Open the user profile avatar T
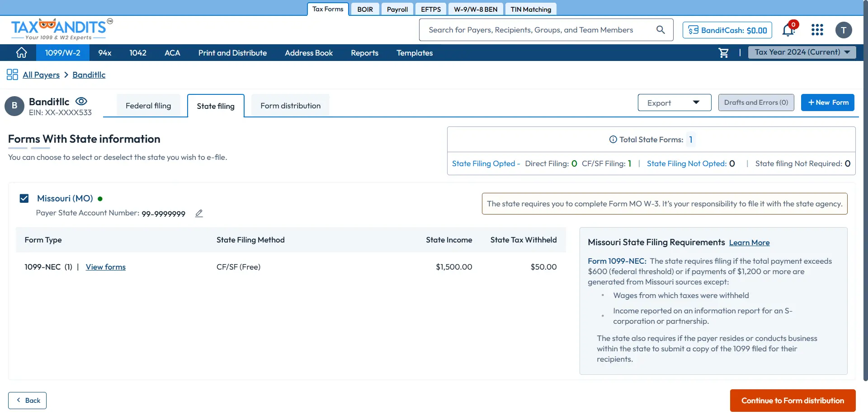 pyautogui.click(x=844, y=30)
